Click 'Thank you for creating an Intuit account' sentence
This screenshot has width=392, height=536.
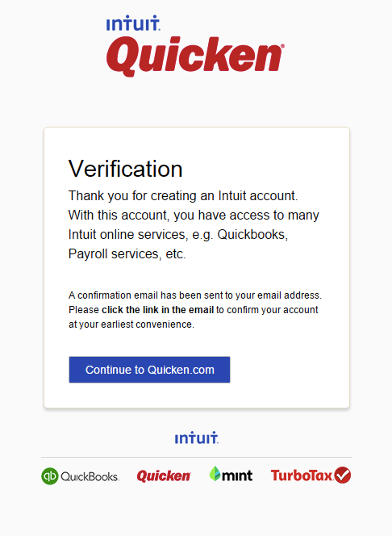click(183, 195)
